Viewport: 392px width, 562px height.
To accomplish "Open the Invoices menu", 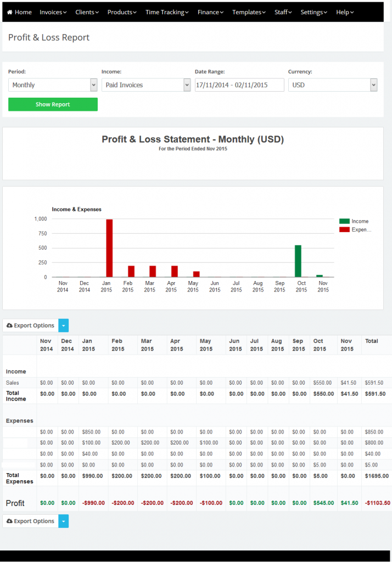I will (53, 12).
